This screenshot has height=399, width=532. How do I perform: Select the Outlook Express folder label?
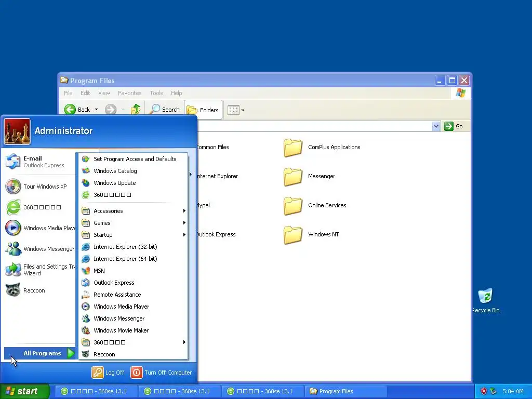pyautogui.click(x=216, y=234)
